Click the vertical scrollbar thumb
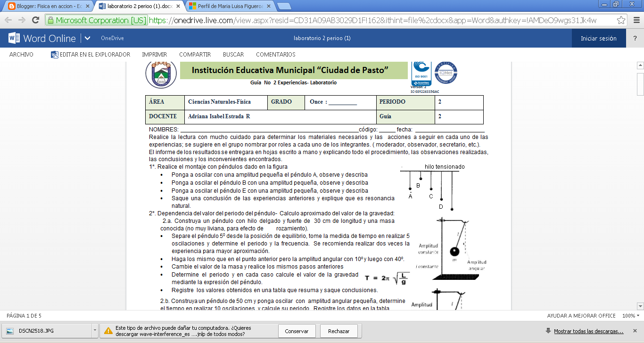 pyautogui.click(x=640, y=84)
